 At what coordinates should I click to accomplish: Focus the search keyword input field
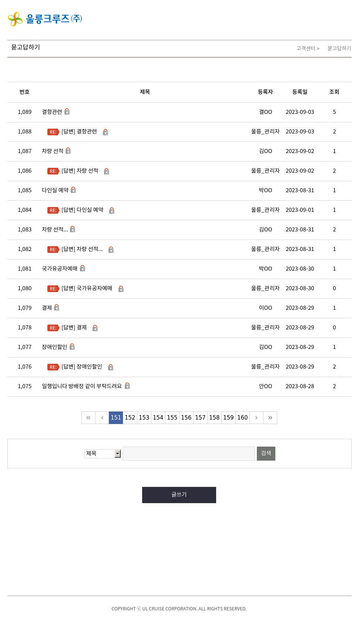189,454
